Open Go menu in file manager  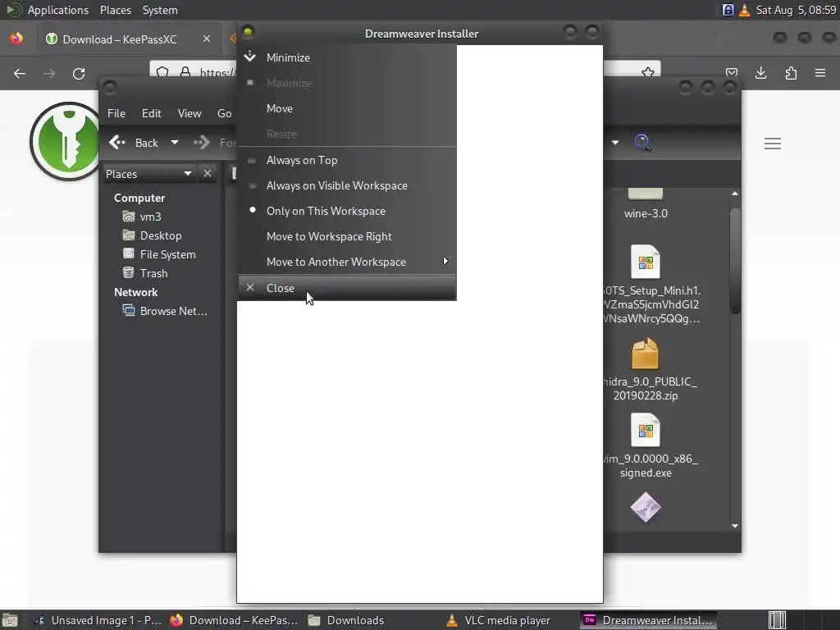pos(225,113)
